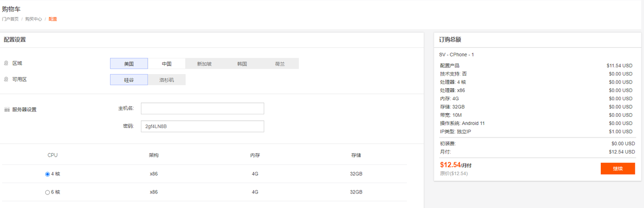
Task: Click the 服务器设置 server icon
Action: (7, 110)
